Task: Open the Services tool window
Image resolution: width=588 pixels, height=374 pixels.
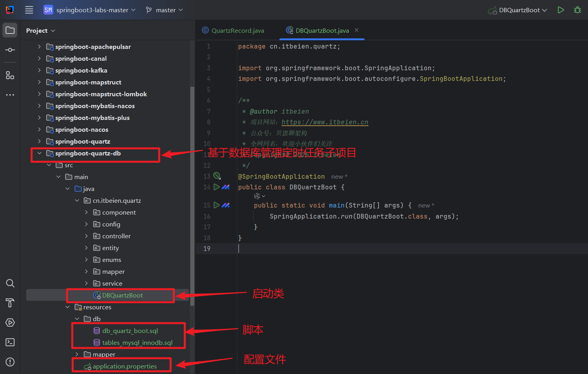Action: pyautogui.click(x=10, y=323)
